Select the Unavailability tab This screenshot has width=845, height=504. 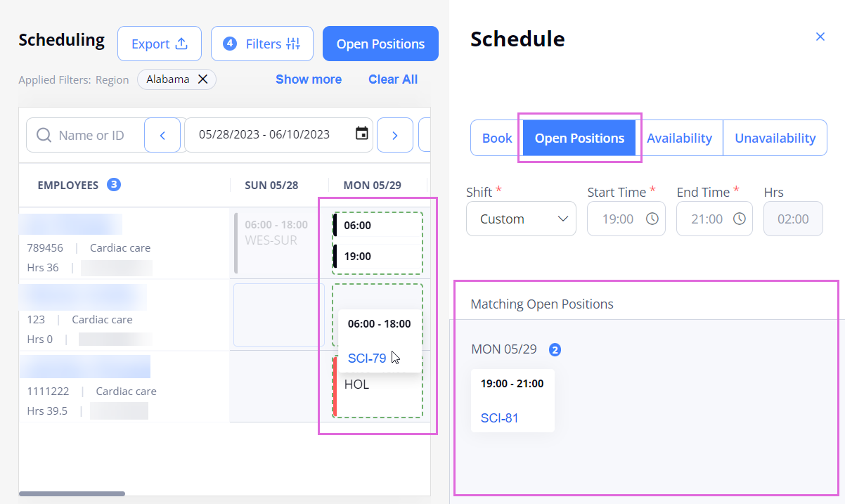click(775, 138)
